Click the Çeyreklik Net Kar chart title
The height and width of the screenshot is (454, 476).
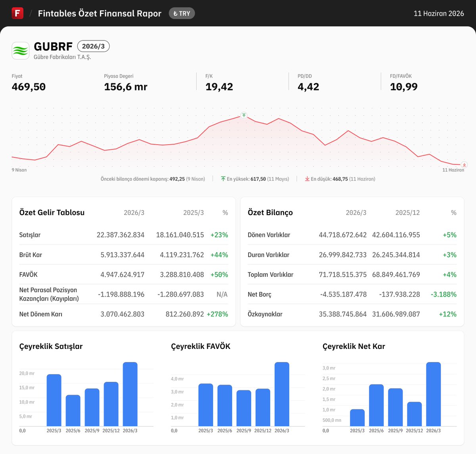pos(354,347)
